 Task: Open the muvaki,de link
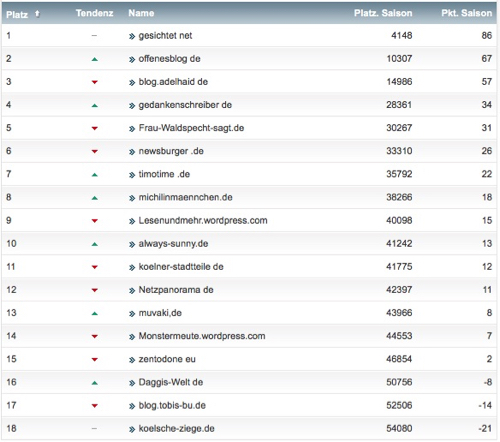click(160, 313)
